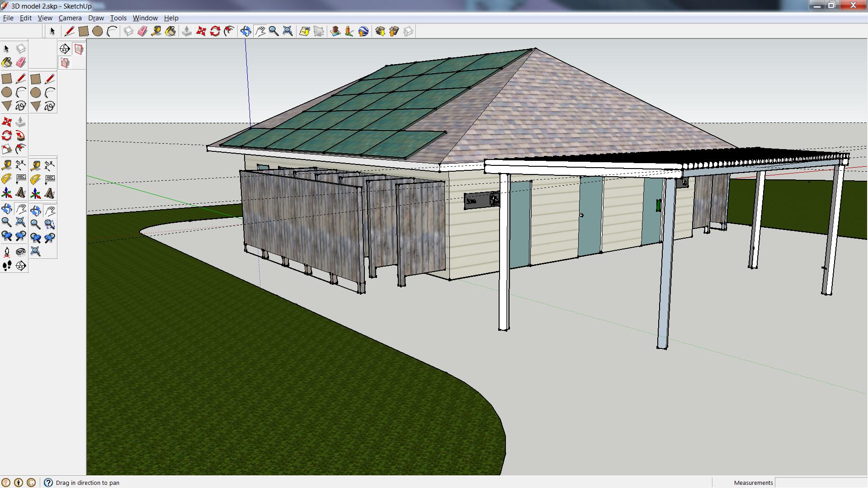Toggle Display Section Planes
The image size is (868, 488).
point(79,49)
